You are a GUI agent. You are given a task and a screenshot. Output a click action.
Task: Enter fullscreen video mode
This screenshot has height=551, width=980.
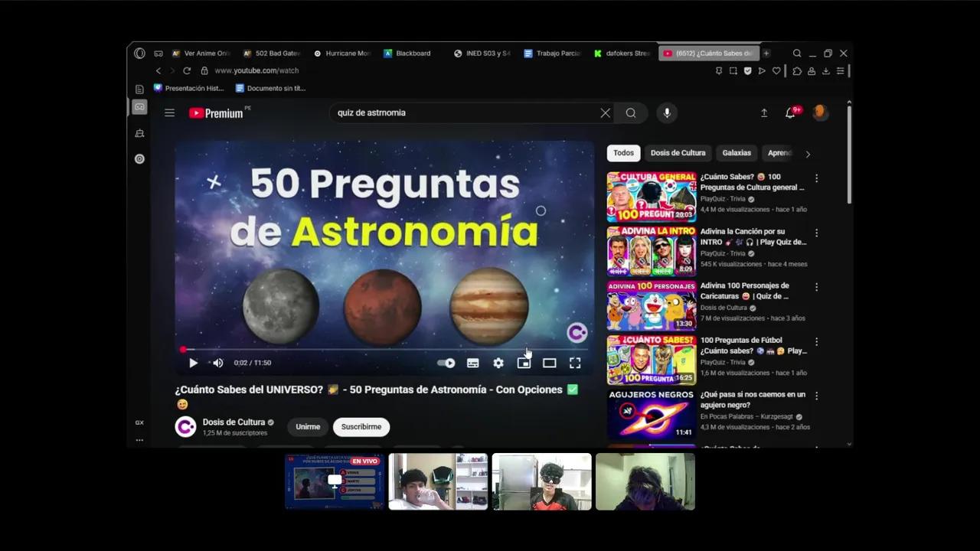click(x=575, y=364)
